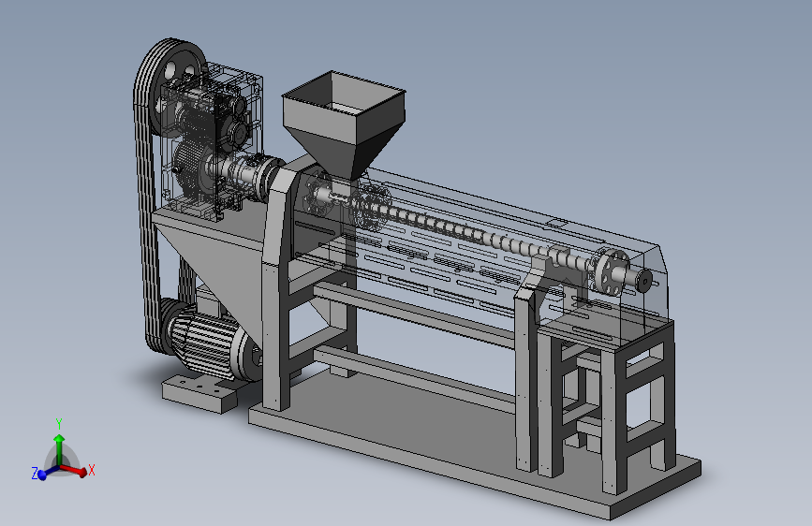
Task: Click the red X axis of the orientation triad
Action: coord(75,470)
